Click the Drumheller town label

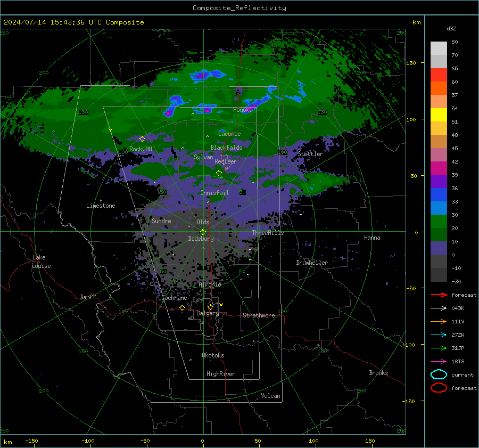click(x=312, y=263)
